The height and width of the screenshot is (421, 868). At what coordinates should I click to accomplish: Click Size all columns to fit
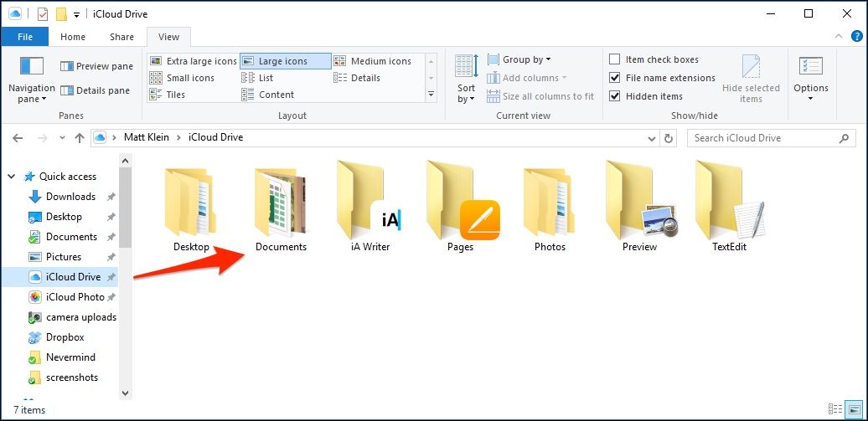pyautogui.click(x=540, y=96)
